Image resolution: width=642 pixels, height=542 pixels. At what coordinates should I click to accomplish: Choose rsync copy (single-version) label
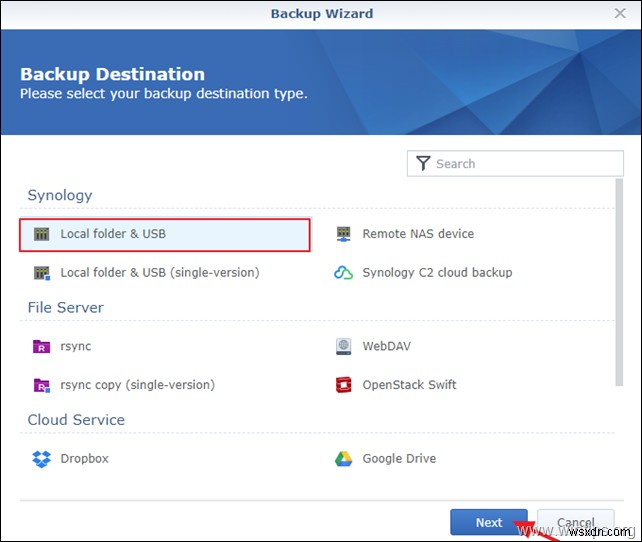(x=138, y=385)
